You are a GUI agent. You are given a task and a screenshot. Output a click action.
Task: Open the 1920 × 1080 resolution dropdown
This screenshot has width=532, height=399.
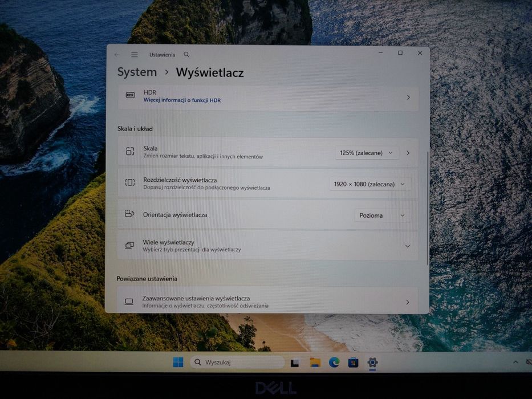370,184
